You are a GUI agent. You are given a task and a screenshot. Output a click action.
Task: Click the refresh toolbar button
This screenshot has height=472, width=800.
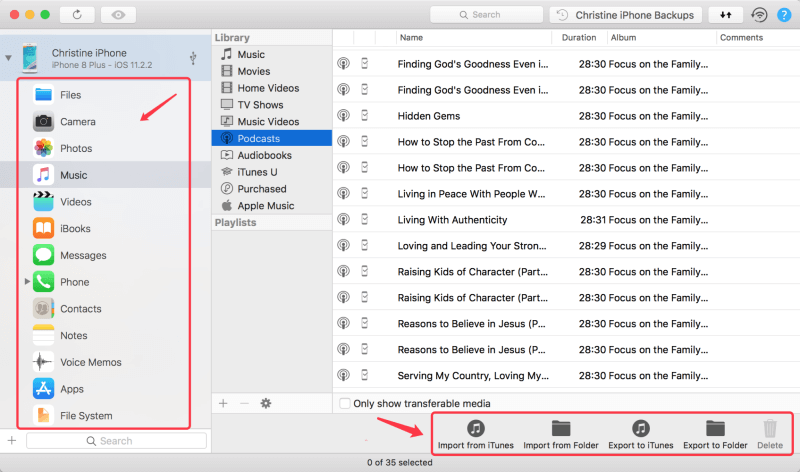[x=77, y=15]
